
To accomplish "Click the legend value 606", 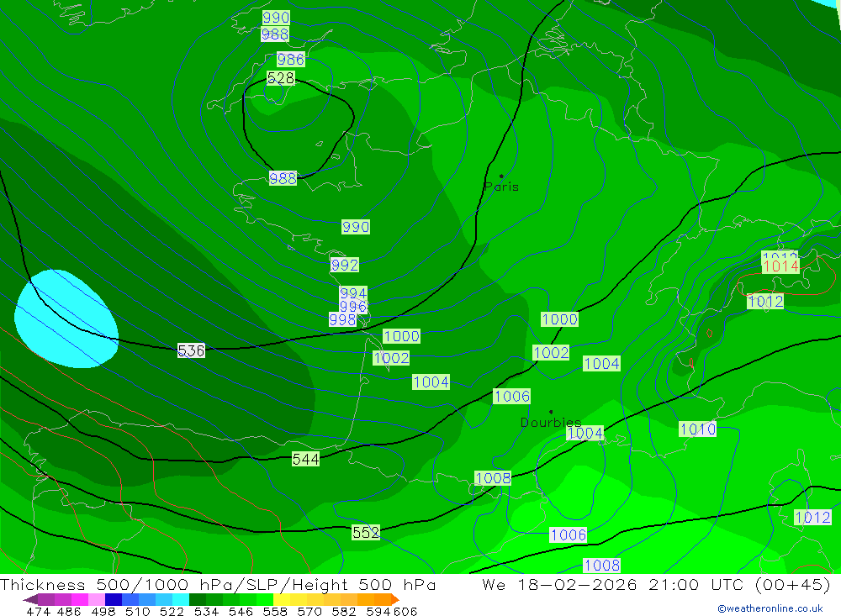I will tap(405, 611).
